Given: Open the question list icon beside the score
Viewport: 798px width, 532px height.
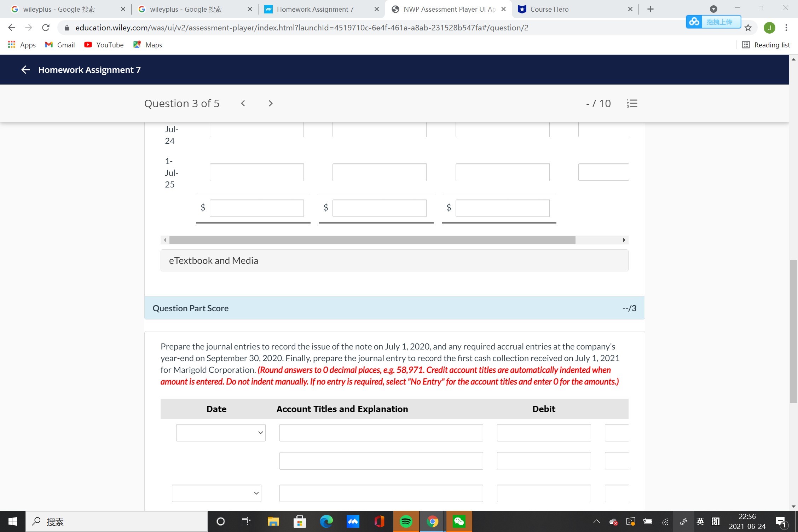Looking at the screenshot, I should point(632,103).
